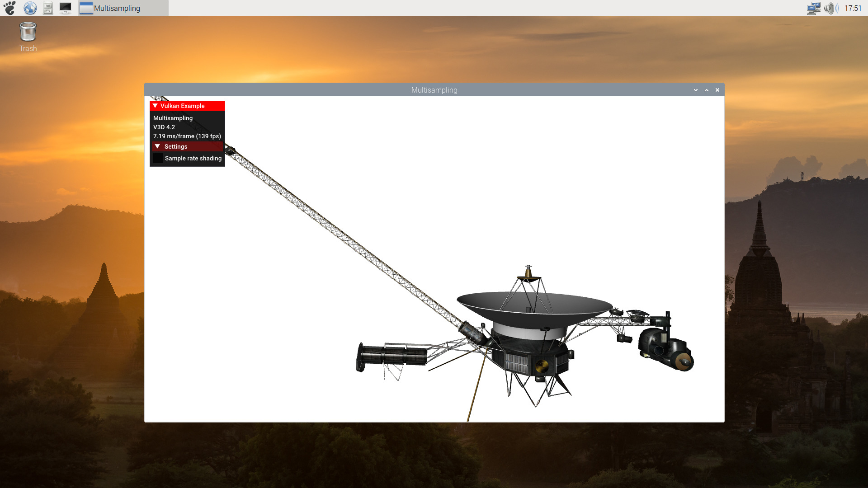Click the globe/browser icon in taskbar
The height and width of the screenshot is (488, 868).
tap(29, 8)
